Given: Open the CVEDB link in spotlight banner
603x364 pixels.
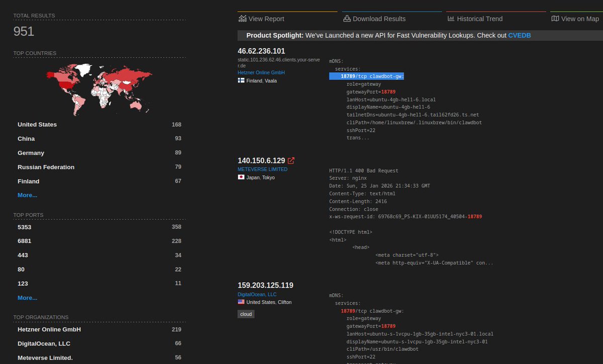Looking at the screenshot, I should click(520, 36).
